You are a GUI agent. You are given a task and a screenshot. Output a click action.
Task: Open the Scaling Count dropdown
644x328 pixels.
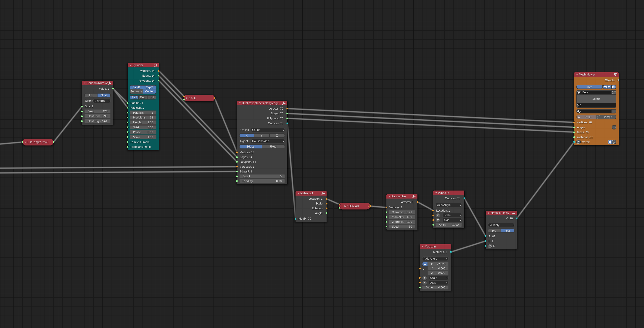click(267, 130)
